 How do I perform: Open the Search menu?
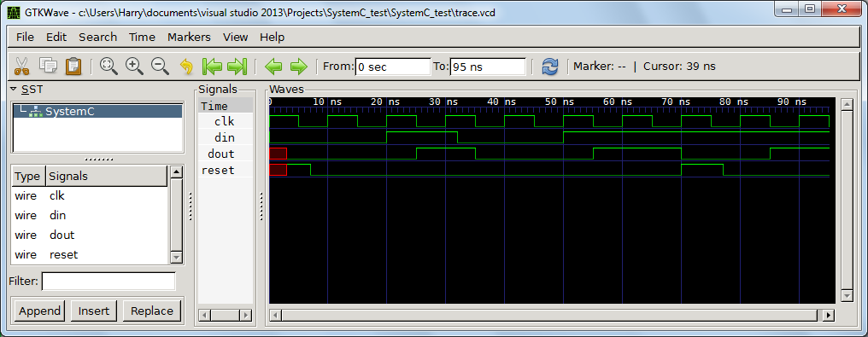coord(97,37)
